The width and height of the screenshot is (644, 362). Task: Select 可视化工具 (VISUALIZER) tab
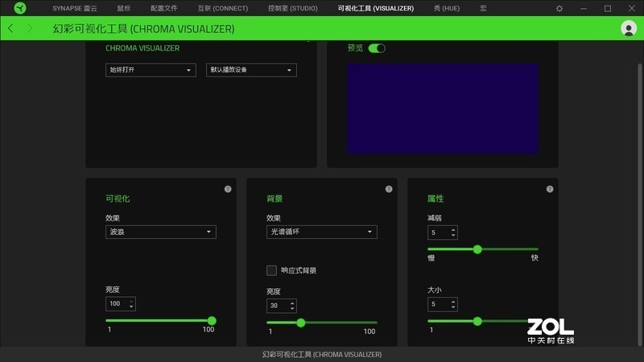(376, 8)
